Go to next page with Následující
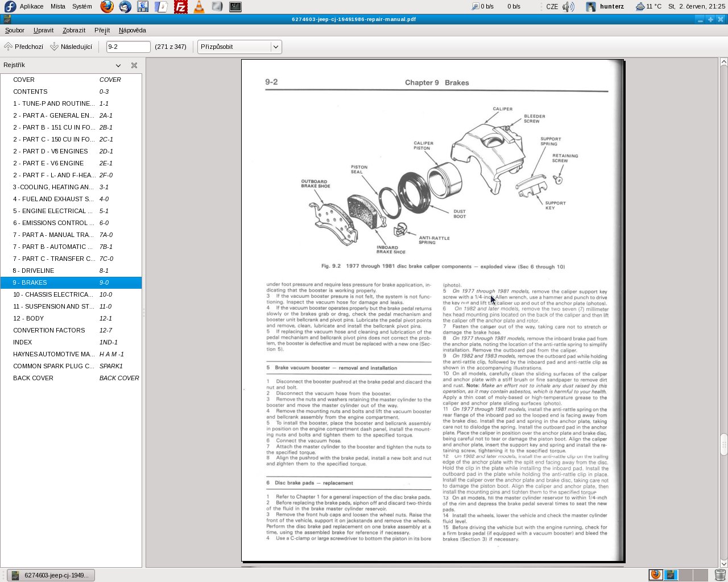Screen dimensions: 728x582 pyautogui.click(x=72, y=47)
